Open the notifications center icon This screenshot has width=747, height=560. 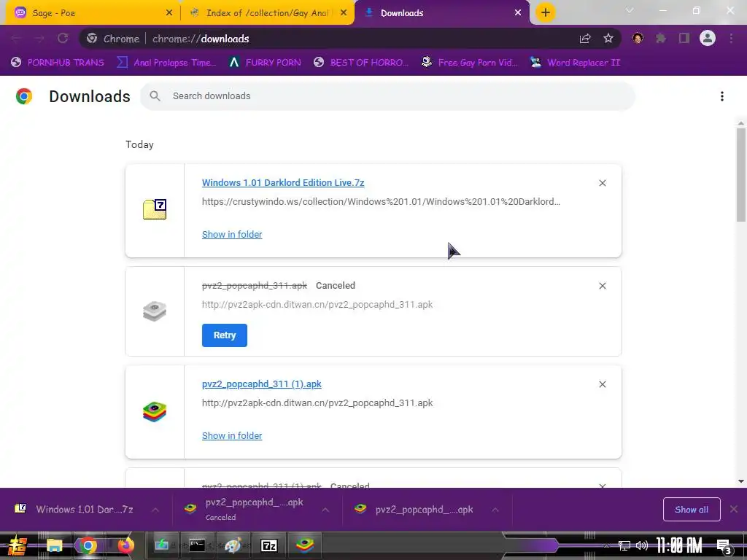tap(724, 546)
